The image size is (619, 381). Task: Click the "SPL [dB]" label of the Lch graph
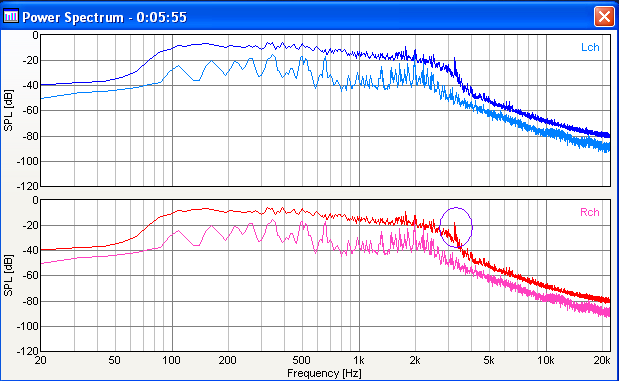point(8,111)
